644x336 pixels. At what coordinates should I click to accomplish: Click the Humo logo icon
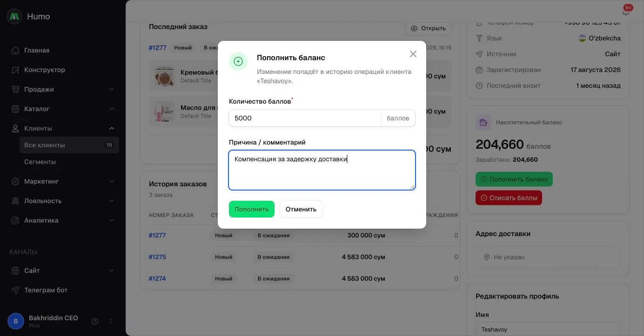pyautogui.click(x=14, y=16)
